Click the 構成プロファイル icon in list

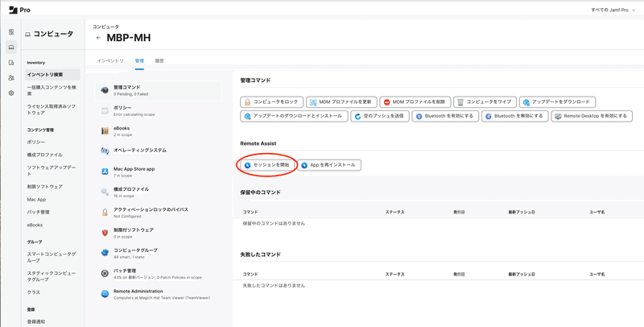click(105, 192)
